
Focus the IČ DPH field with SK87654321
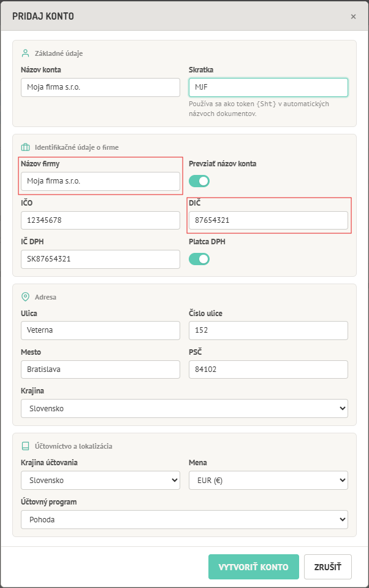pyautogui.click(x=101, y=259)
